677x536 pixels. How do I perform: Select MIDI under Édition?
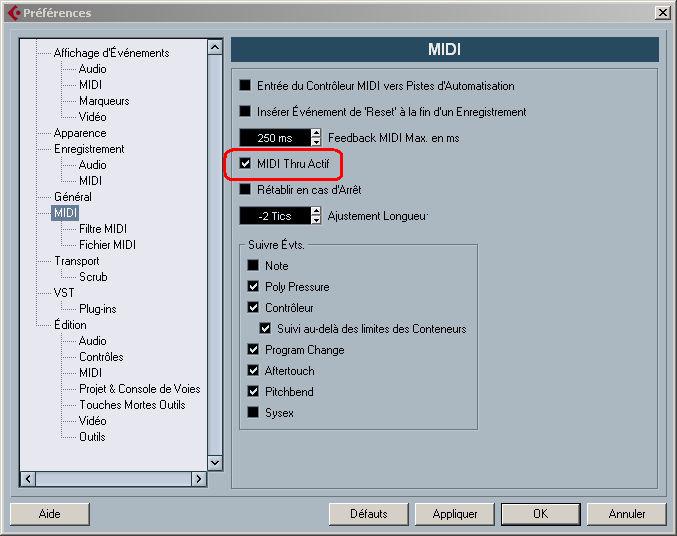90,372
